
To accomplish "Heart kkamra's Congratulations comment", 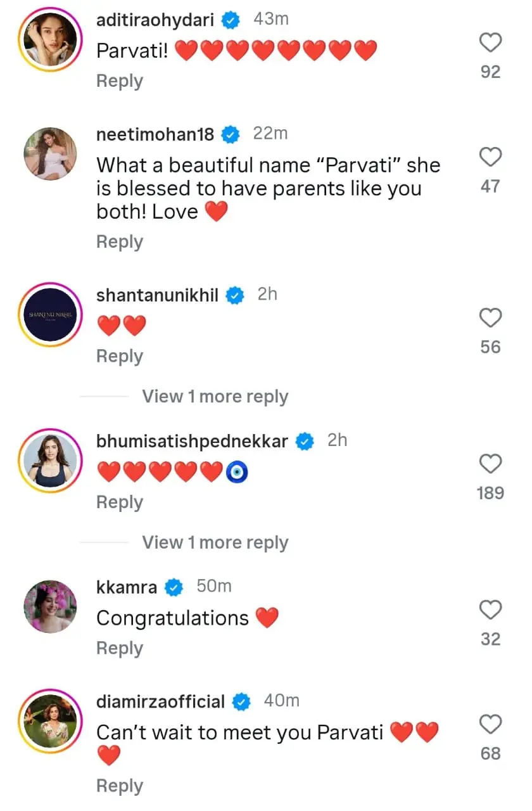I will point(490,610).
